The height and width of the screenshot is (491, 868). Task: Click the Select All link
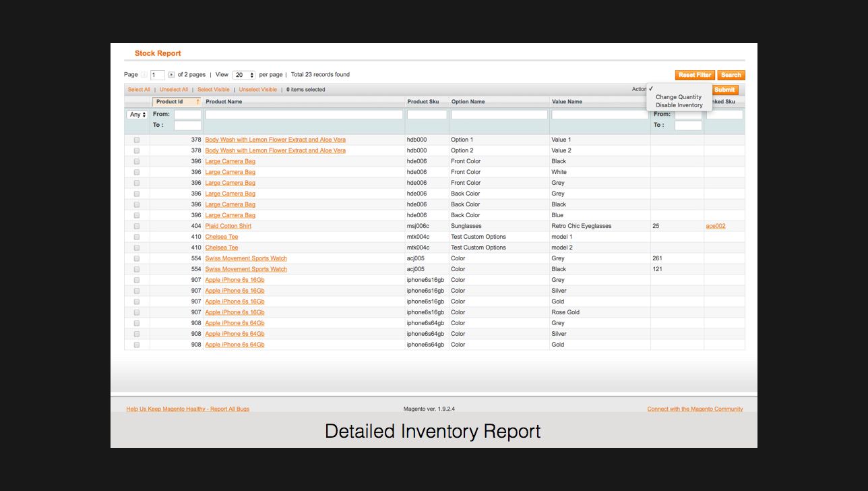click(x=139, y=89)
